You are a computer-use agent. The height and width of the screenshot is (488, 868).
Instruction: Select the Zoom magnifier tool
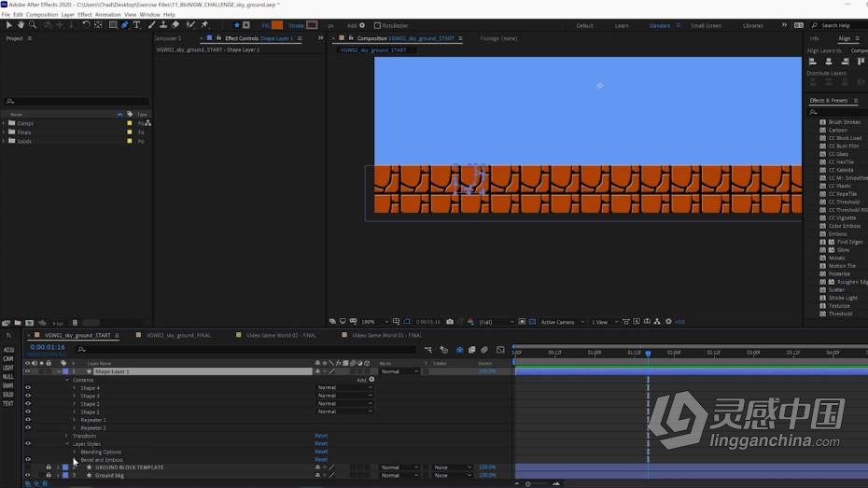pos(33,25)
